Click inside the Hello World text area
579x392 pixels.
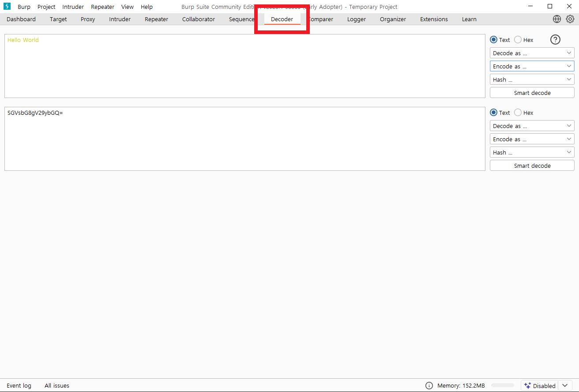click(245, 66)
